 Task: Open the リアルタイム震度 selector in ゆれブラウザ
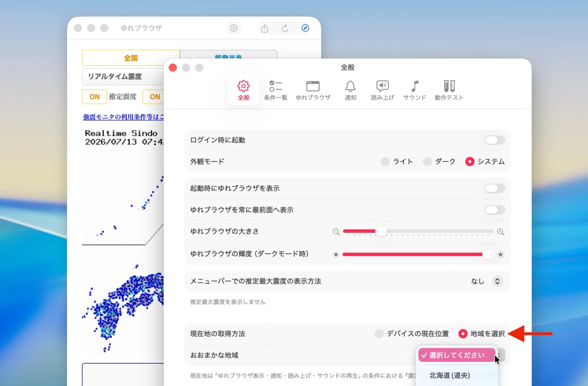[123, 77]
